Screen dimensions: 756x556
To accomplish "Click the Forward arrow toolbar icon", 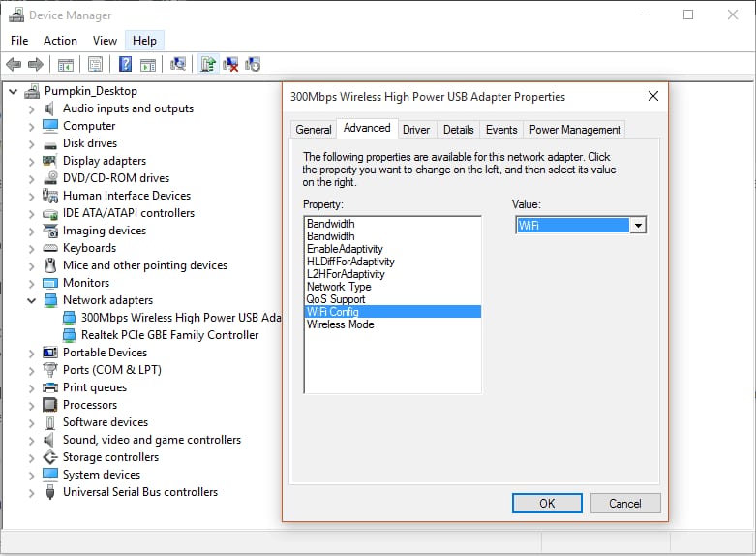I will [36, 64].
